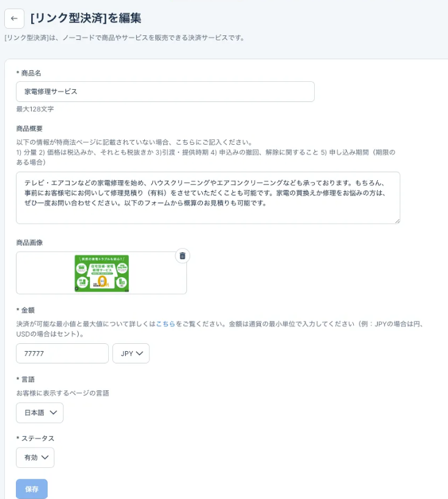Click the 商品名 field label
The image size is (448, 499).
[31, 73]
